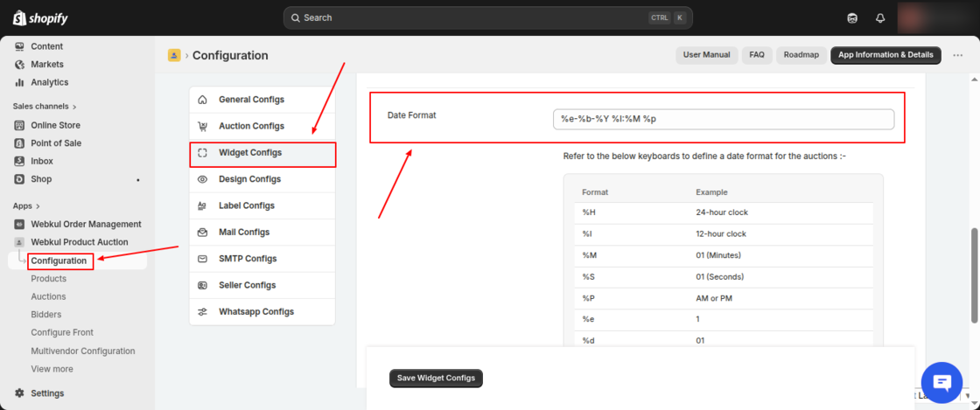
Task: Open Products in the app submenu
Action: click(49, 279)
